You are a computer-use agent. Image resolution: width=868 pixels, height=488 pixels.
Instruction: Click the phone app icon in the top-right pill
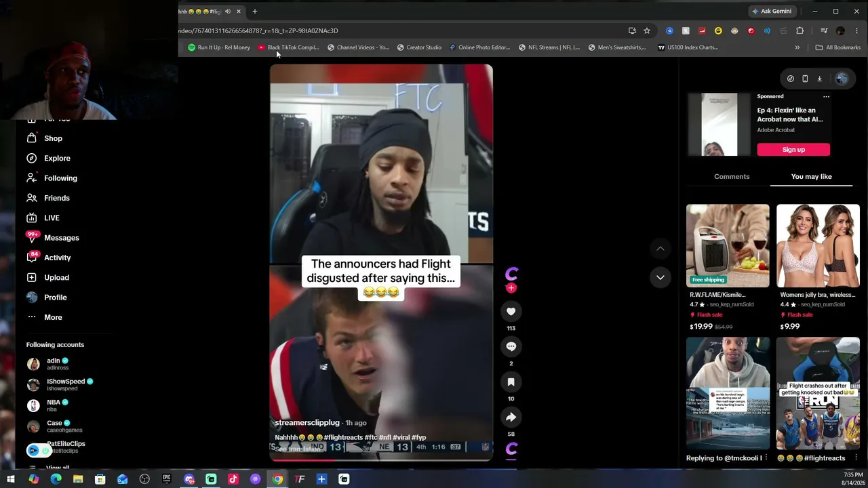coord(805,79)
